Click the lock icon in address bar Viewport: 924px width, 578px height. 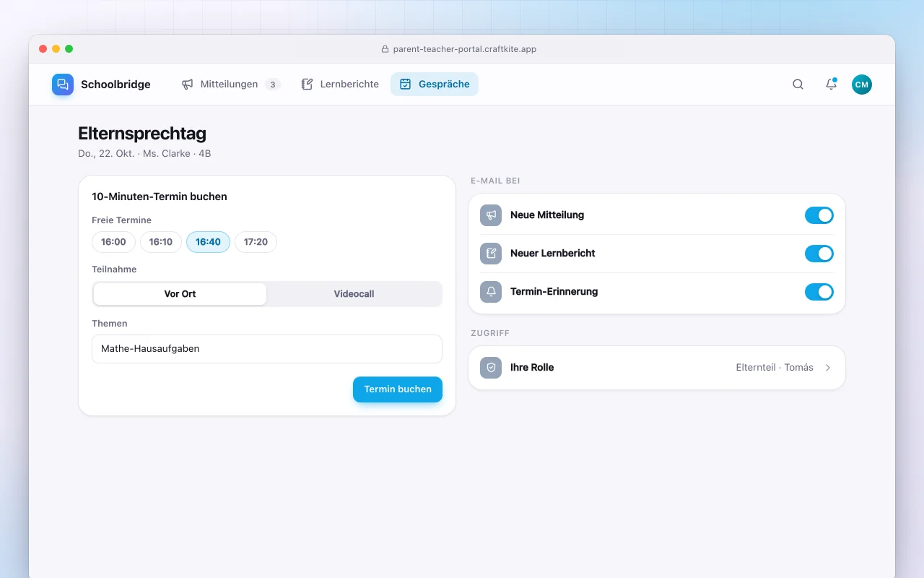[385, 49]
